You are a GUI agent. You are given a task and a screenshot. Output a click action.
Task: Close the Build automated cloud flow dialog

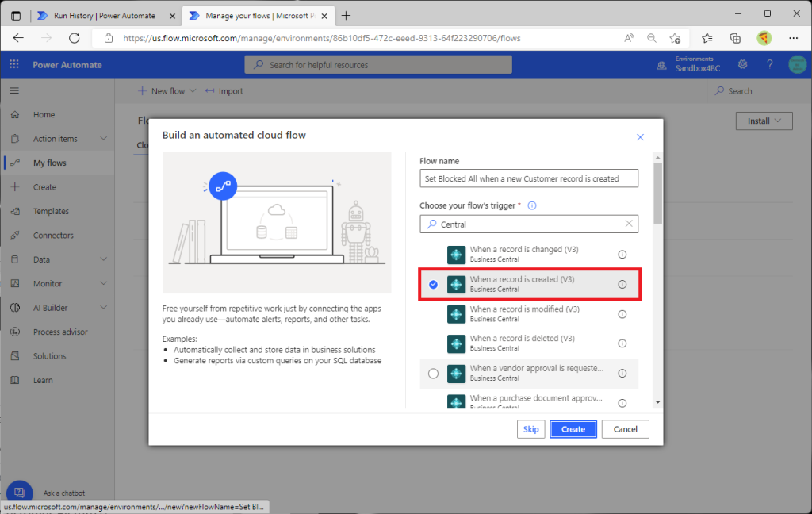640,137
